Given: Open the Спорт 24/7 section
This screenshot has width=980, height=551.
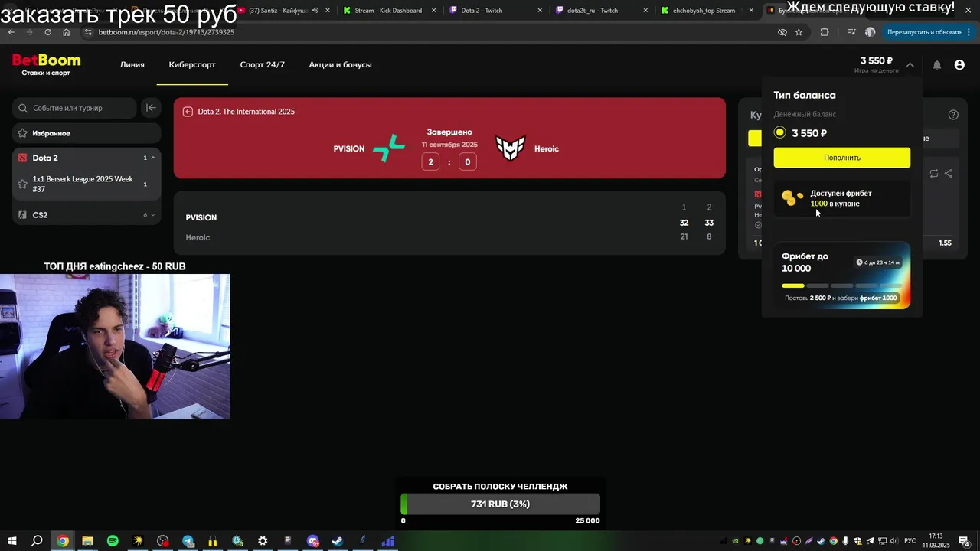Looking at the screenshot, I should (262, 65).
